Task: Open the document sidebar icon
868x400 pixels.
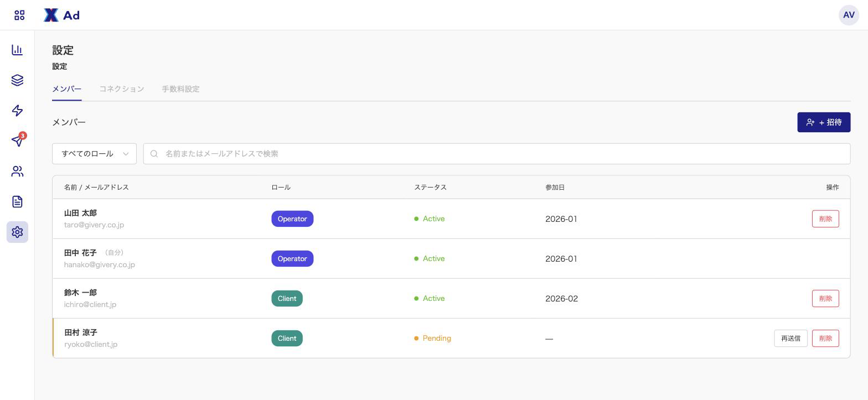Action: 17,202
